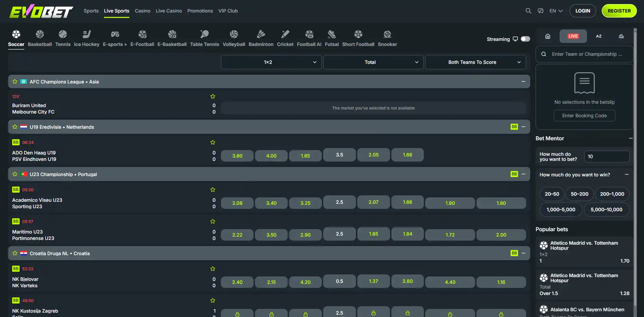Open the live chat support icon

pos(541,11)
